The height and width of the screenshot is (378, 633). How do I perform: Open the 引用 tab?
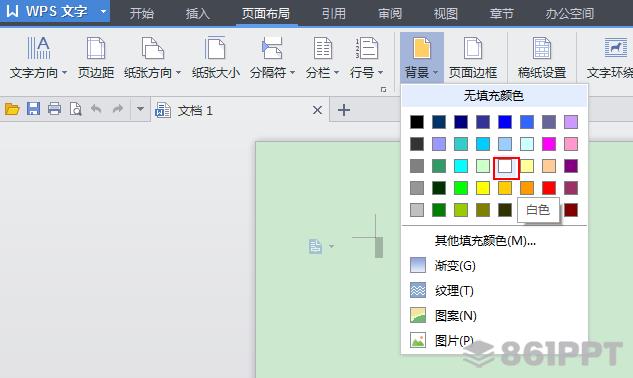(333, 13)
